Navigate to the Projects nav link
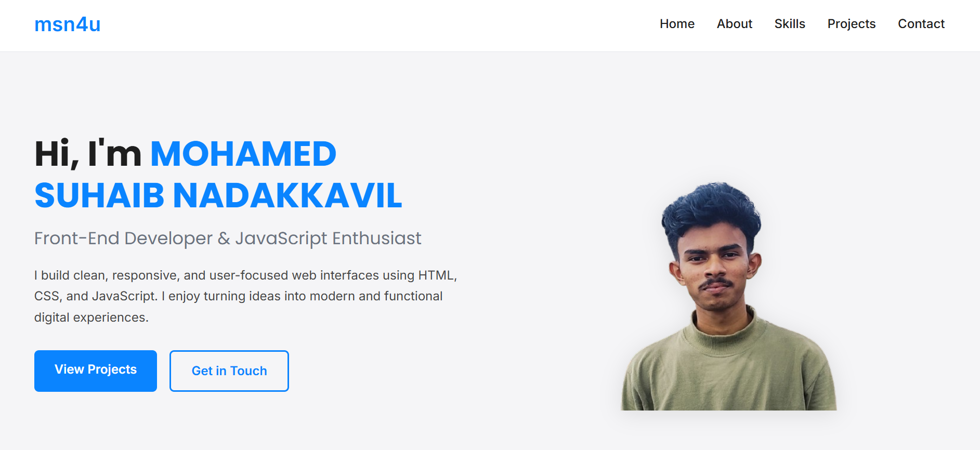Viewport: 980px width, 450px height. pos(851,24)
